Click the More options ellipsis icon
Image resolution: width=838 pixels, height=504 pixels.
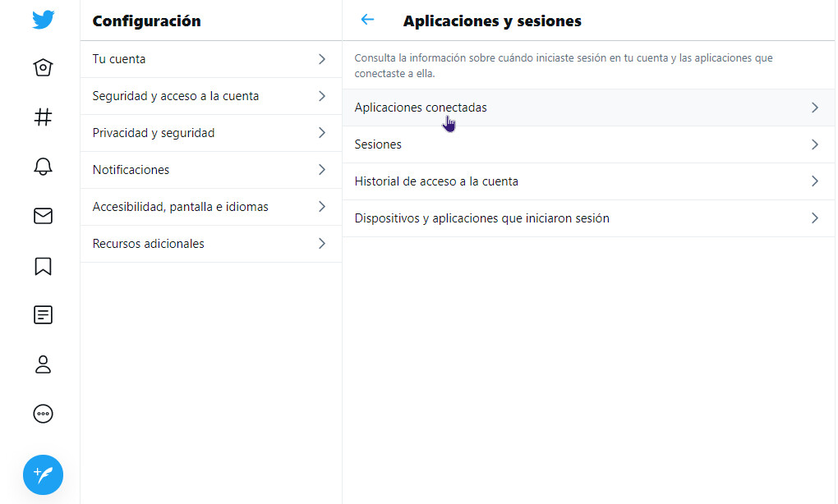point(43,414)
